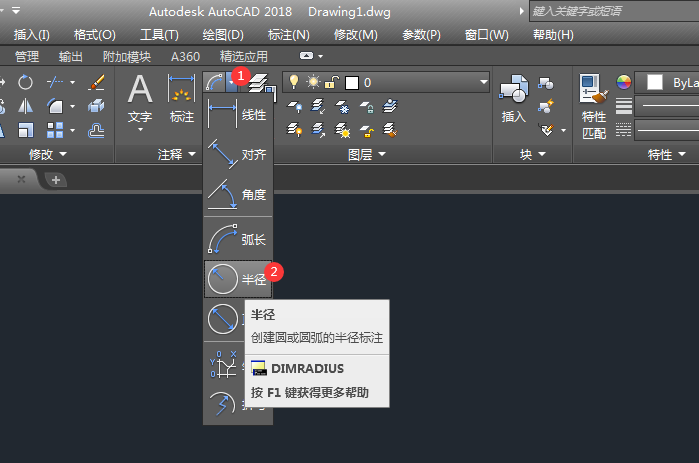This screenshot has width=699, height=463.
Task: Click the layer Lock icon
Action: tap(366, 107)
